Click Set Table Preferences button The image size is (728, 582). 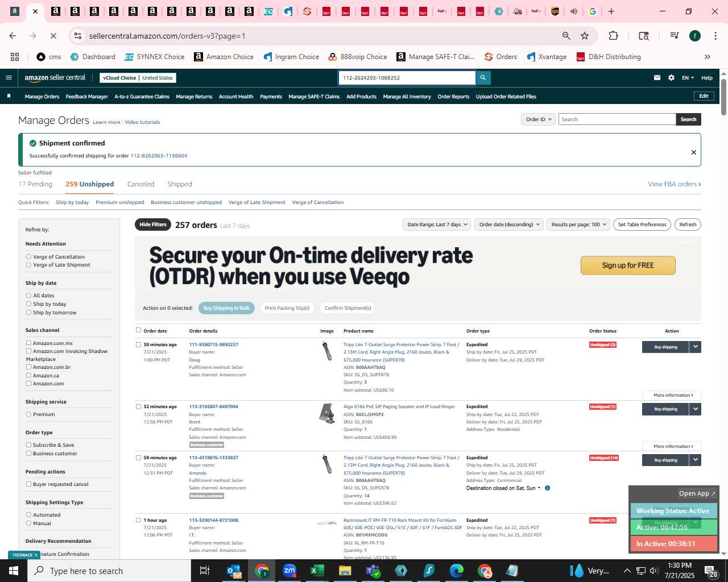click(x=642, y=225)
